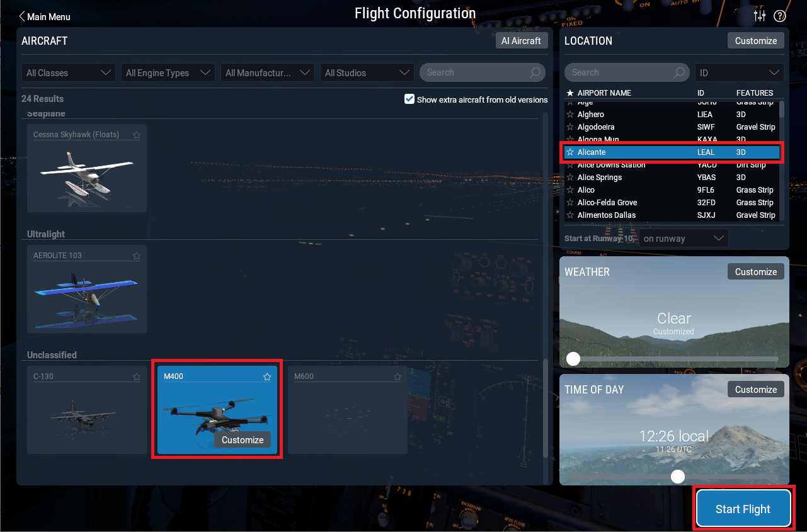Open the help question mark icon
Viewport: 807px width, 532px height.
[780, 16]
